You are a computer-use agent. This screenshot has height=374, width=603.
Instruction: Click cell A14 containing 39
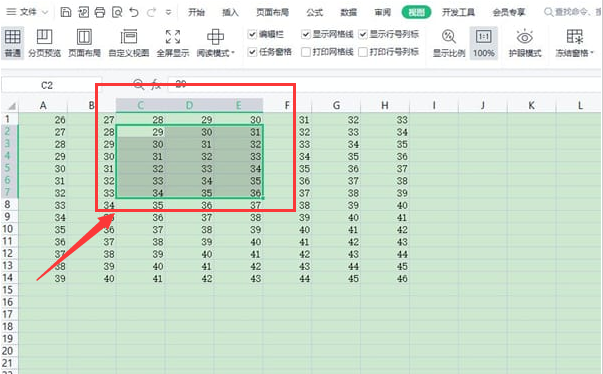43,278
